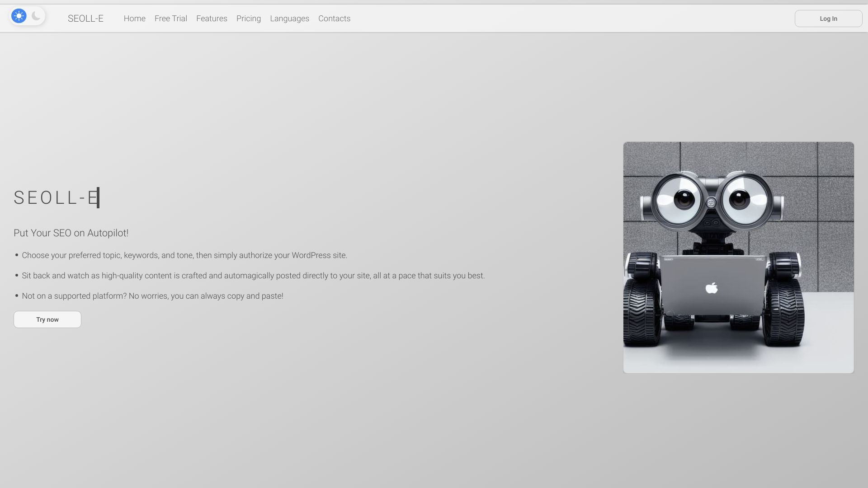Click the large SEOLL-E animated heading

56,198
